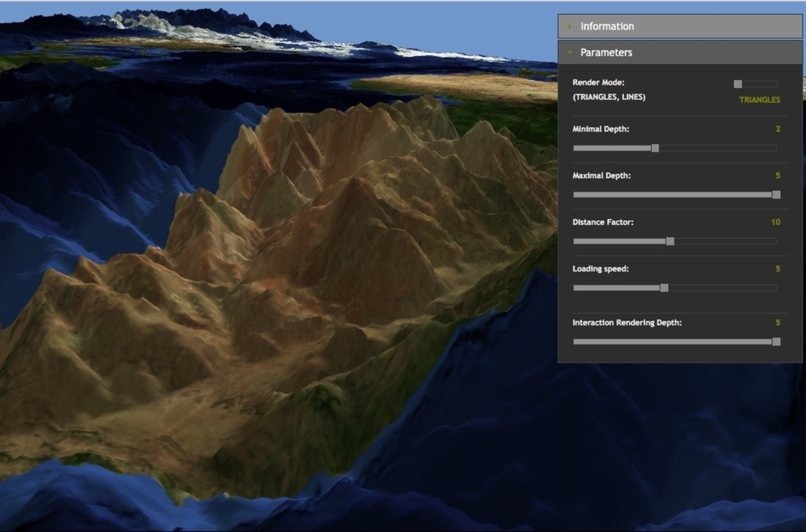Screen dimensions: 806x532
Task: Select the Distance Factor slider handle
Action: point(670,241)
